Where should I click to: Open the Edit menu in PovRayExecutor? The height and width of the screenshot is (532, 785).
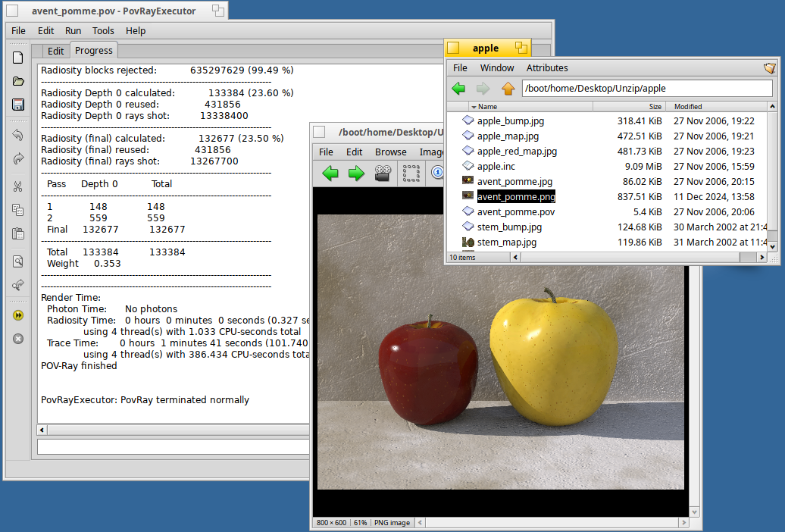click(x=45, y=30)
